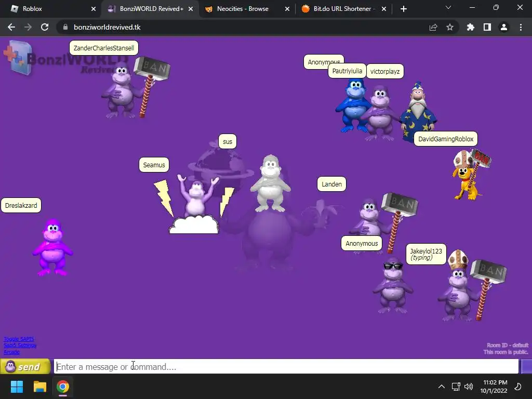Reload the BonziWORLD page

(45, 27)
